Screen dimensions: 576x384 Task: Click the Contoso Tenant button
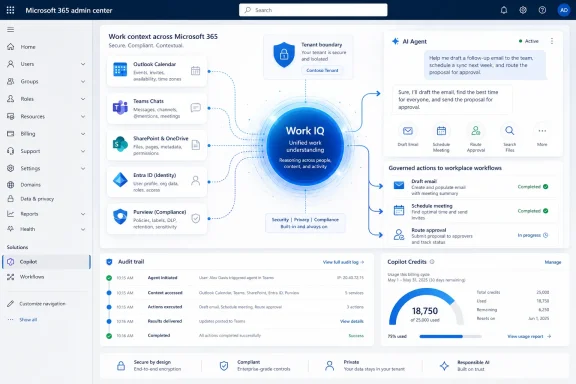point(322,70)
